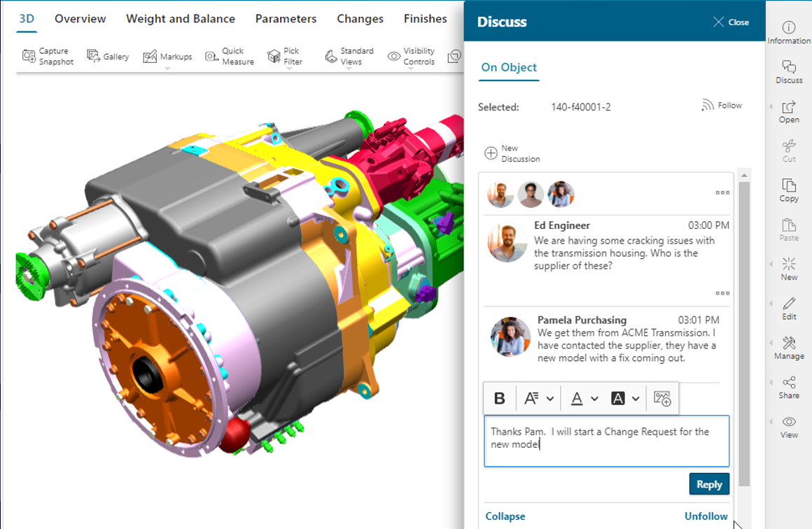The height and width of the screenshot is (529, 812).
Task: Toggle bold formatting in the reply editor
Action: point(499,397)
